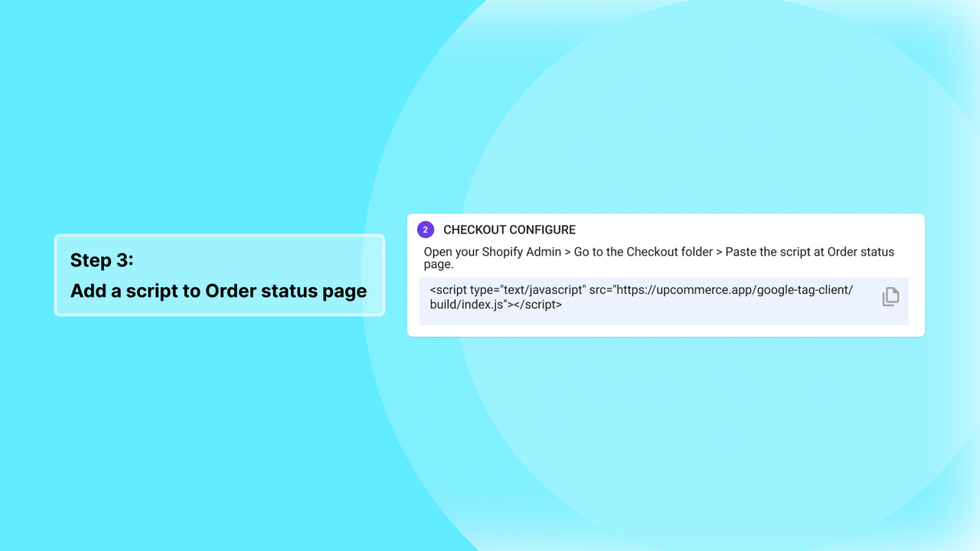Viewport: 980px width, 551px height.
Task: Click the script code snippet box
Action: [664, 302]
